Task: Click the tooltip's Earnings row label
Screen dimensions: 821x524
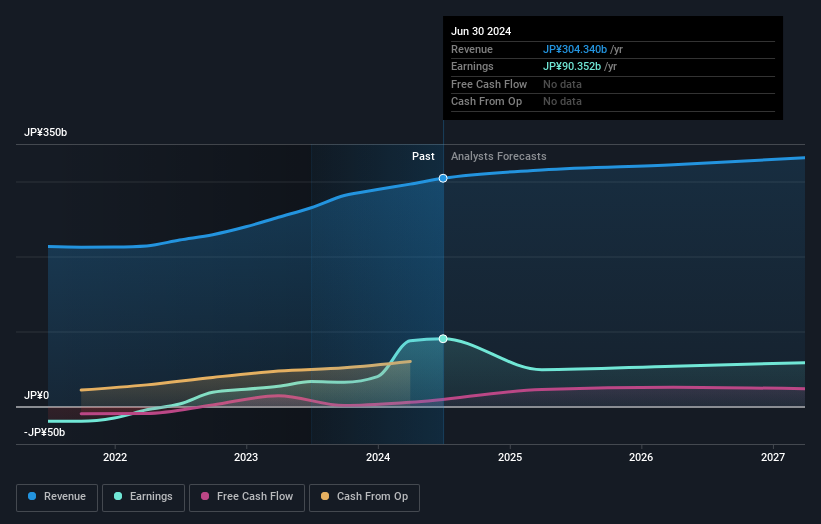Action: [472, 66]
